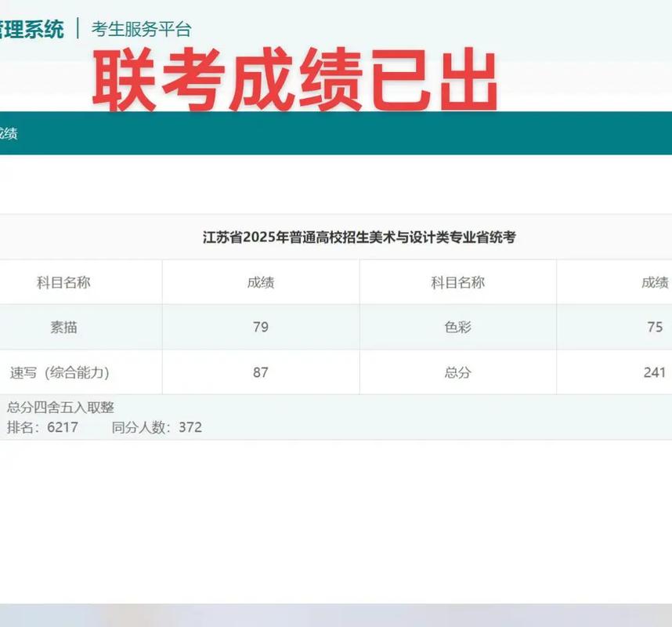The image size is (672, 627).
Task: Click the 素描 score 79
Action: 260,328
